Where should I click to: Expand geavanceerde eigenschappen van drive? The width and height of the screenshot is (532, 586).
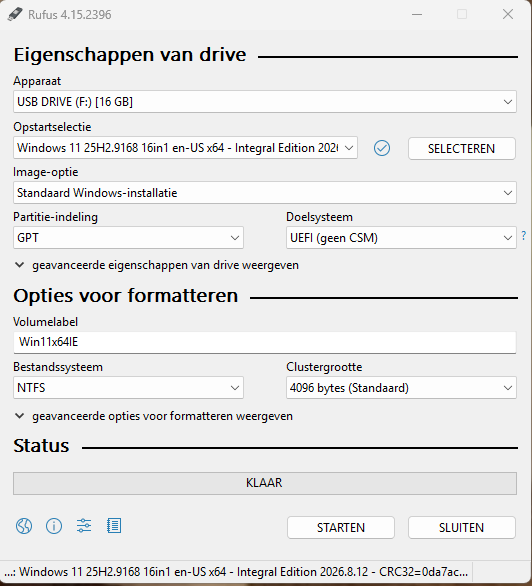tap(156, 265)
